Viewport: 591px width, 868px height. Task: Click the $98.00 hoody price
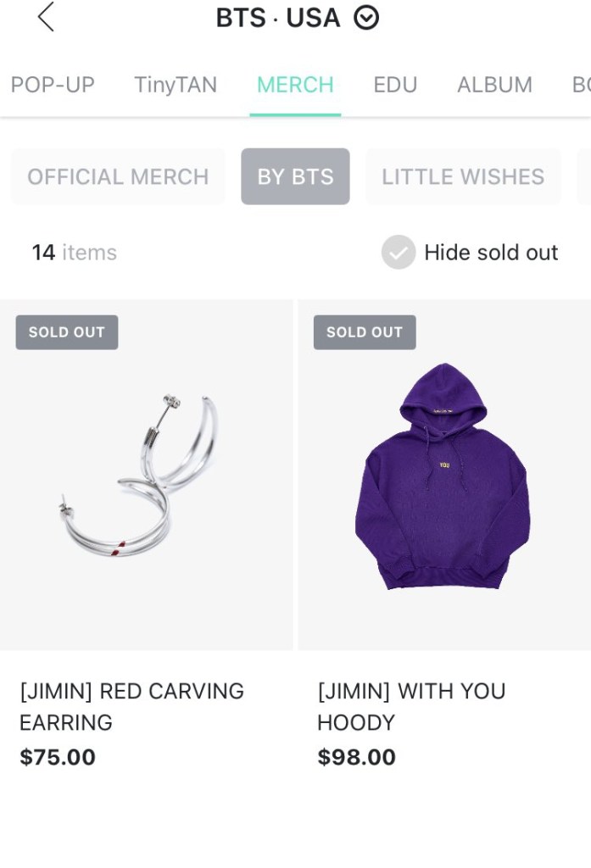[356, 757]
